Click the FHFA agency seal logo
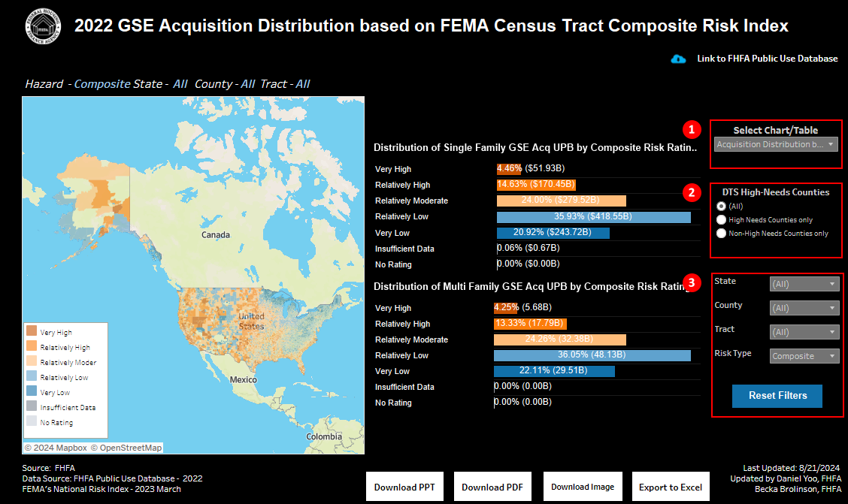 pos(44,26)
